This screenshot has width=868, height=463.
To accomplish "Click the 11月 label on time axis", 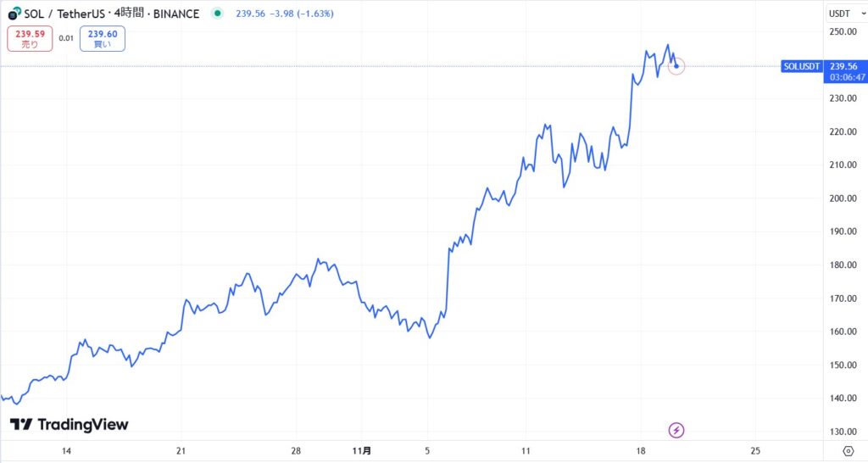I will (362, 450).
